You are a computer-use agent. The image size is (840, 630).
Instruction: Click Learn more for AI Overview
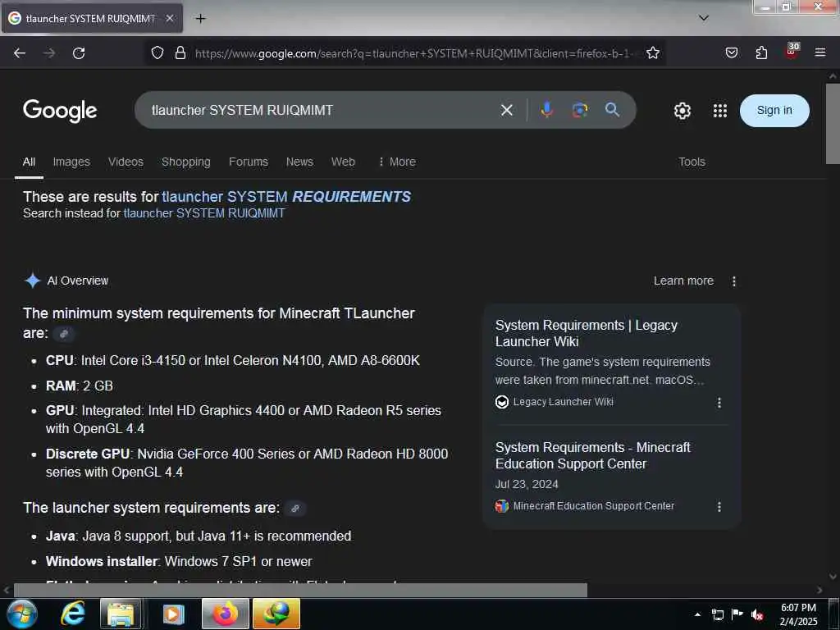(683, 281)
